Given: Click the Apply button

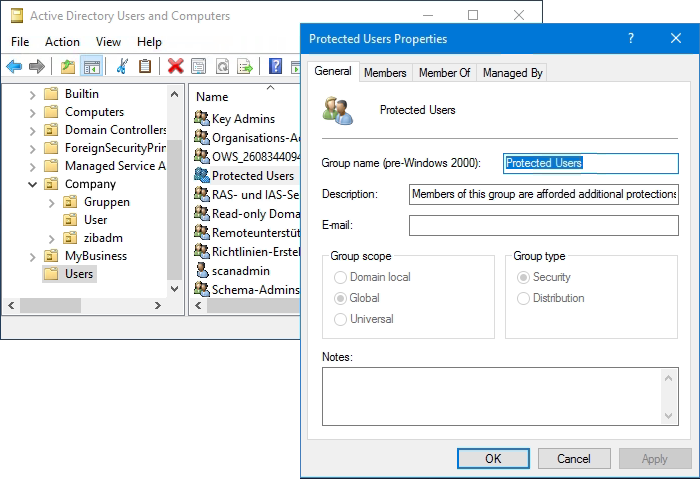Looking at the screenshot, I should 654,458.
